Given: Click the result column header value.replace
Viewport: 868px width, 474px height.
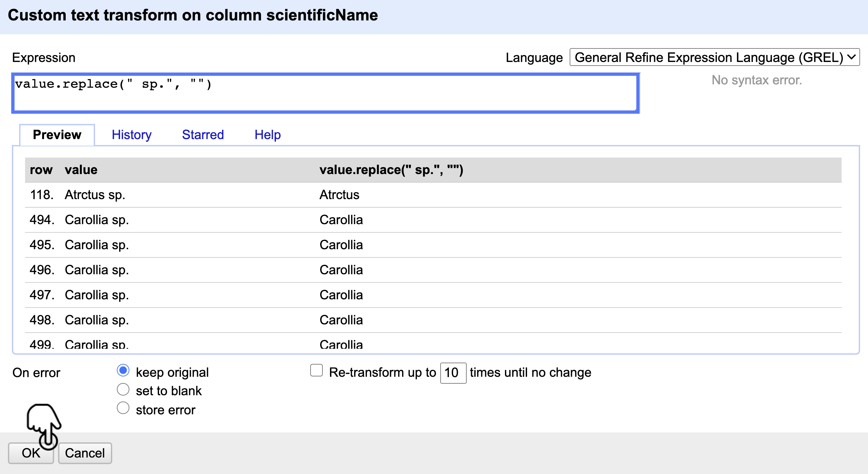Looking at the screenshot, I should (x=391, y=170).
